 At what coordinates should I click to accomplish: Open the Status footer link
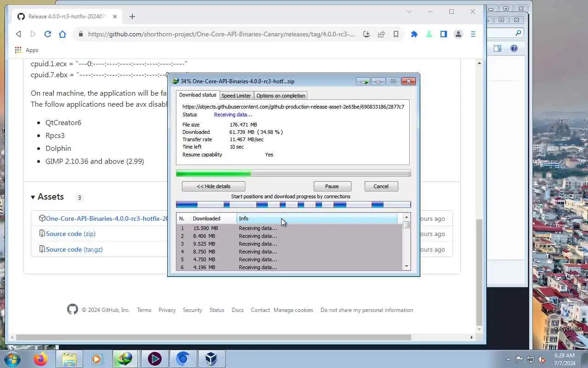pyautogui.click(x=217, y=310)
